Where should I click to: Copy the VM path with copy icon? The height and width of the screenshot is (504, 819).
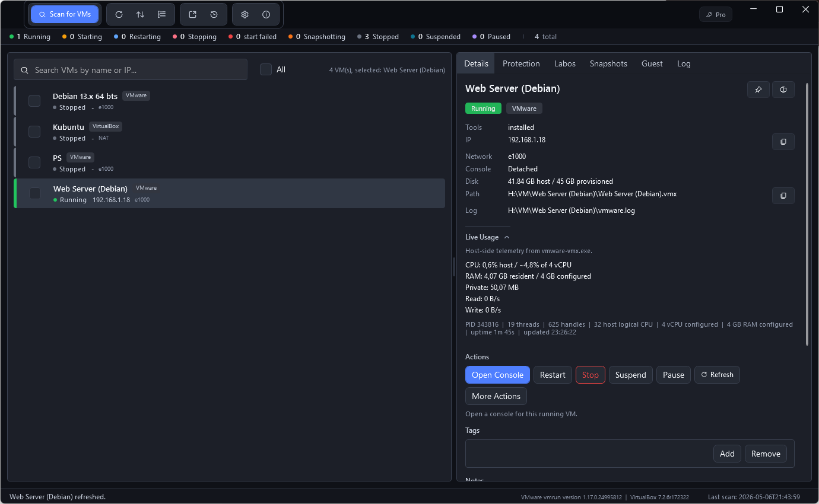(783, 196)
